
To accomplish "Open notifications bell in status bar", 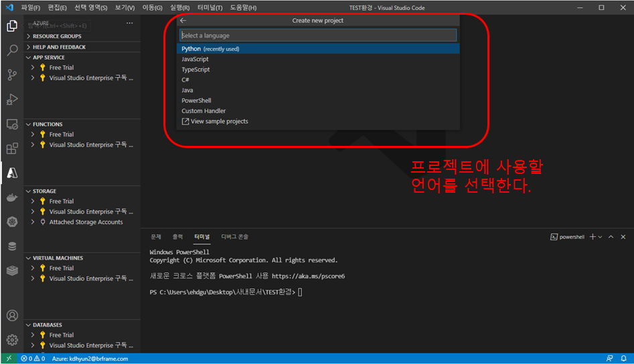I will (x=623, y=359).
